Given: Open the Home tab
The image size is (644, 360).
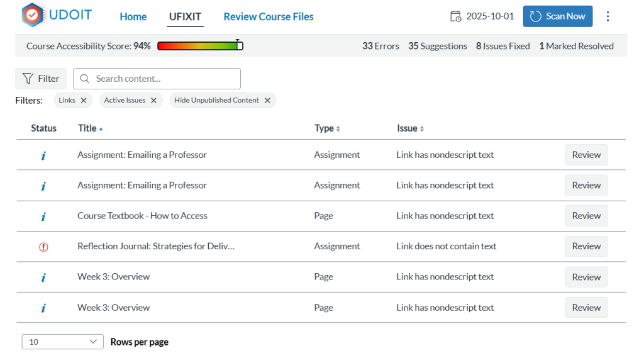Looking at the screenshot, I should pos(133,16).
